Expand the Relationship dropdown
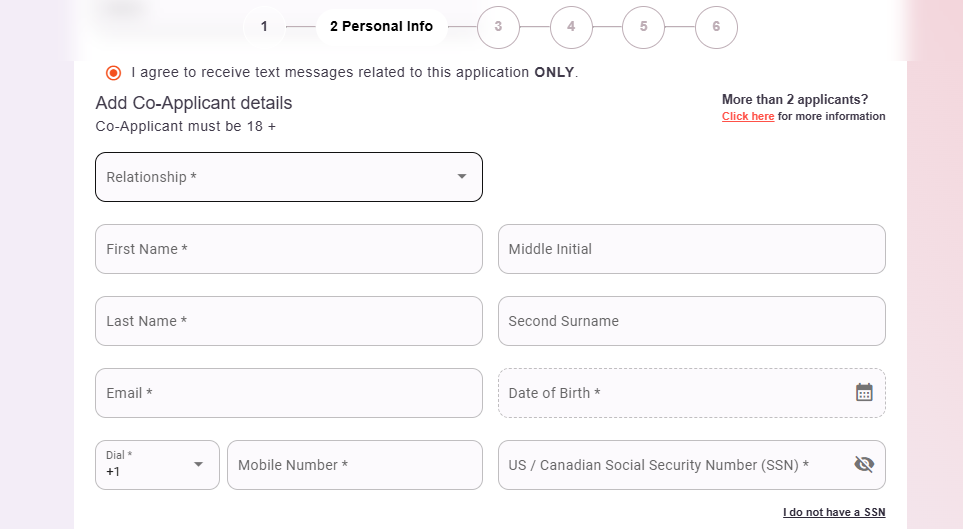The width and height of the screenshot is (963, 529). (288, 177)
